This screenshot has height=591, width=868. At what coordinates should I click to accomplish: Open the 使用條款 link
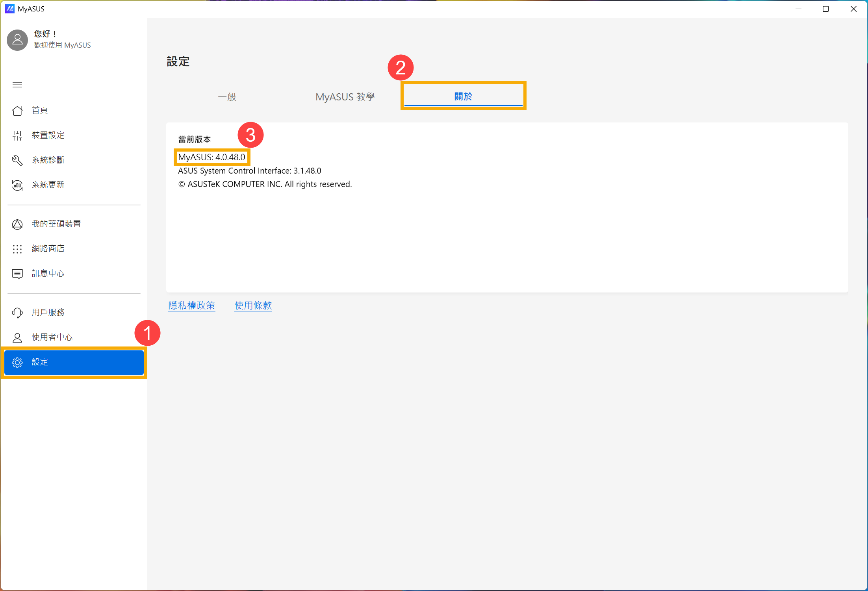(253, 306)
